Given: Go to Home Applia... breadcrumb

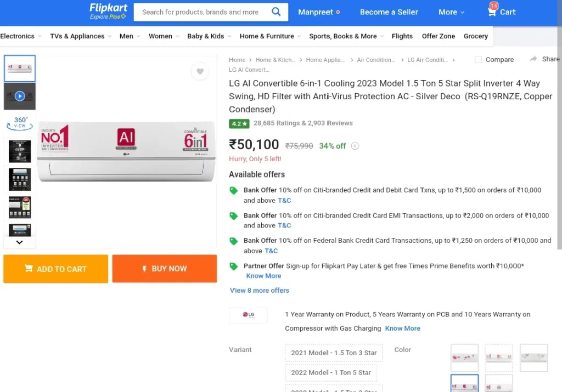Looking at the screenshot, I should click(325, 60).
